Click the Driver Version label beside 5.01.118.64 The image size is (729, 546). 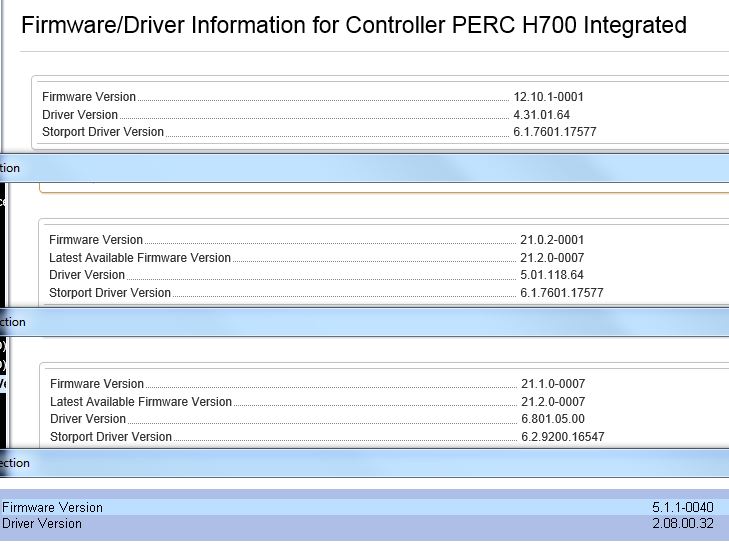pyautogui.click(x=87, y=275)
